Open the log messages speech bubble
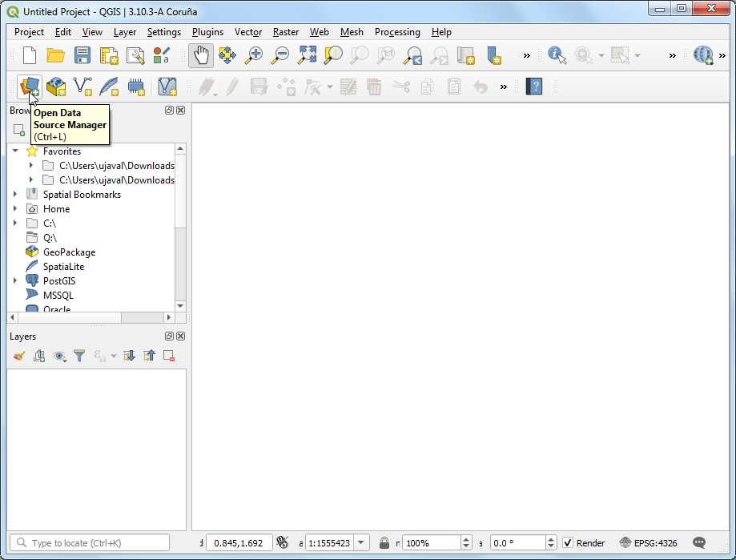 pyautogui.click(x=699, y=542)
